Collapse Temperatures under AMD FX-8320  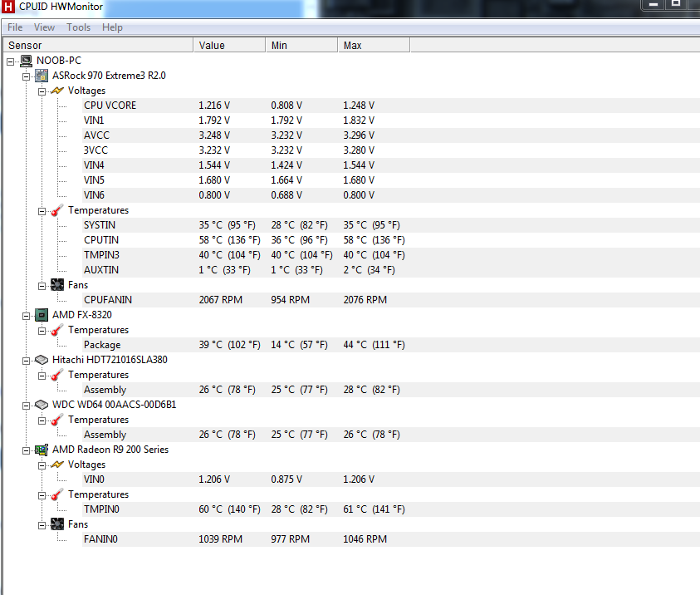point(42,332)
